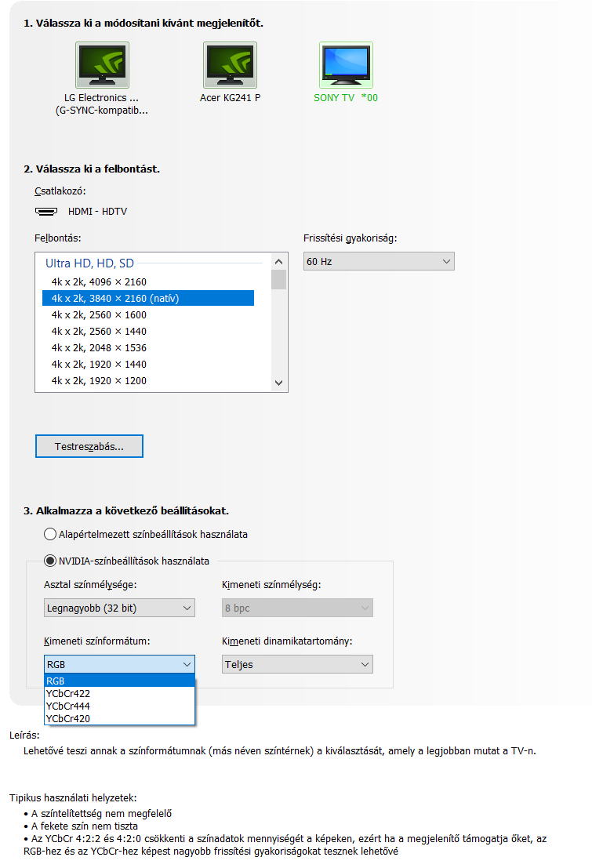
Task: Choose YCbCr422 in color format list
Action: tap(119, 694)
